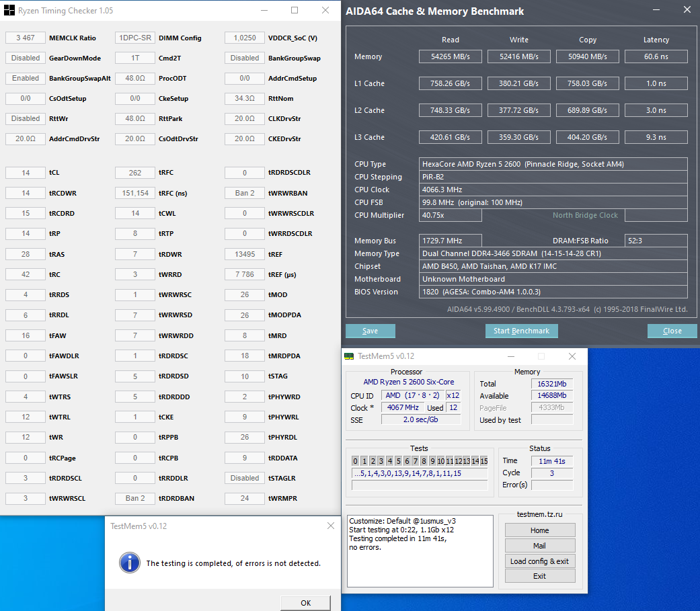
Task: Click the TestMem5 log text area
Action: [420, 551]
